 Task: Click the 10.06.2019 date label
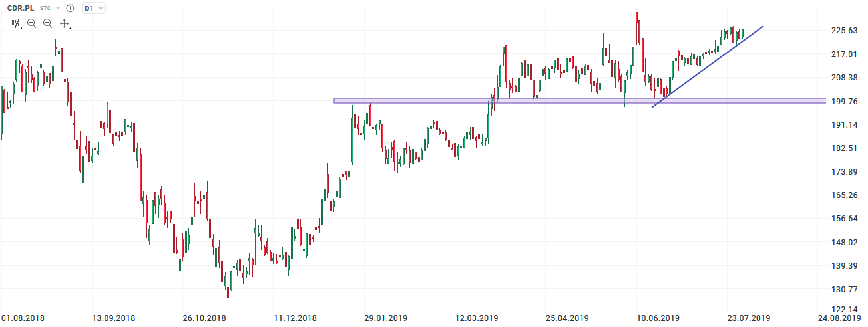pos(658,318)
